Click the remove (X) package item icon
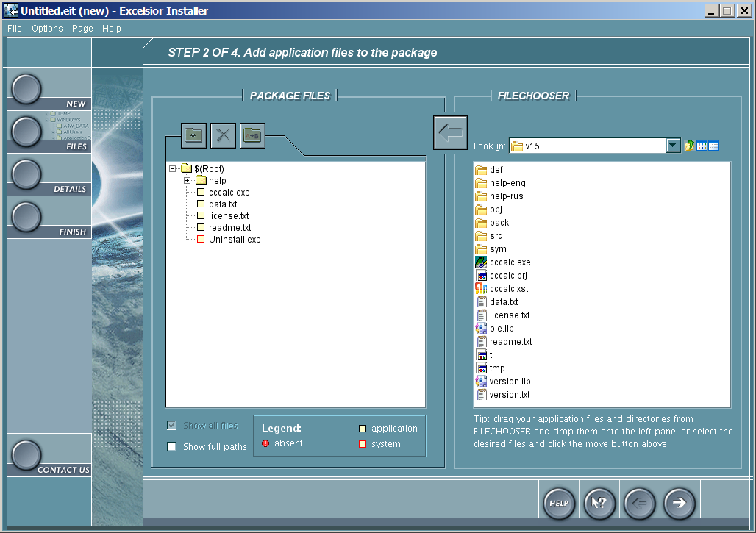Viewport: 756px width, 533px height. point(223,135)
